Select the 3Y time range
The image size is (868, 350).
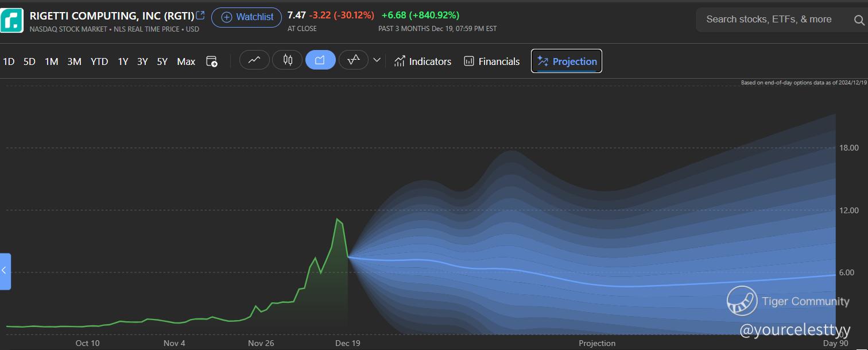coord(142,61)
